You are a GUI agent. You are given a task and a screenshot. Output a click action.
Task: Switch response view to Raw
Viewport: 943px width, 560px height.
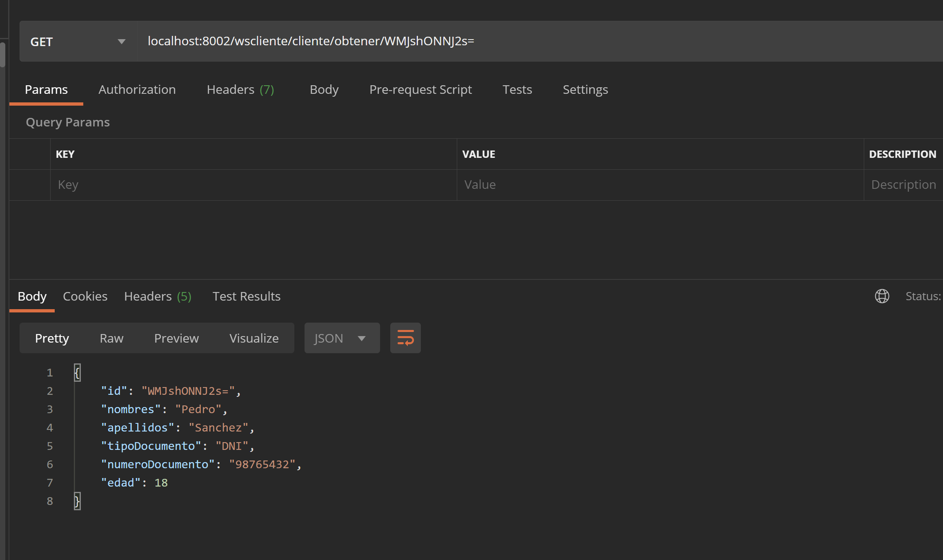pyautogui.click(x=111, y=338)
